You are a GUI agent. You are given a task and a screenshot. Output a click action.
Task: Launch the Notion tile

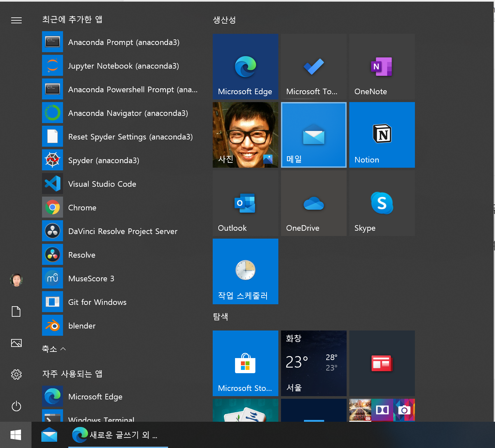tap(382, 135)
